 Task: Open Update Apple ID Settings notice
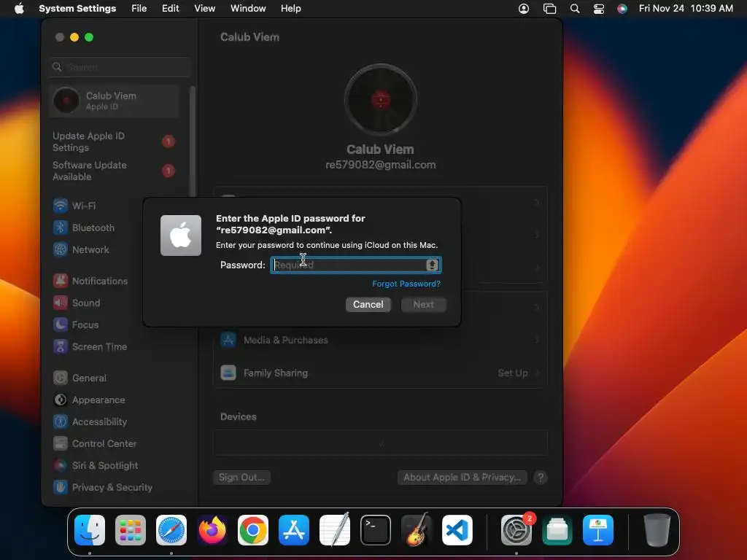114,142
